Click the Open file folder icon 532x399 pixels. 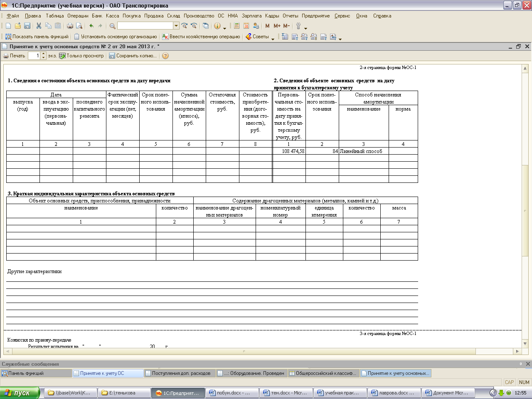pyautogui.click(x=18, y=26)
